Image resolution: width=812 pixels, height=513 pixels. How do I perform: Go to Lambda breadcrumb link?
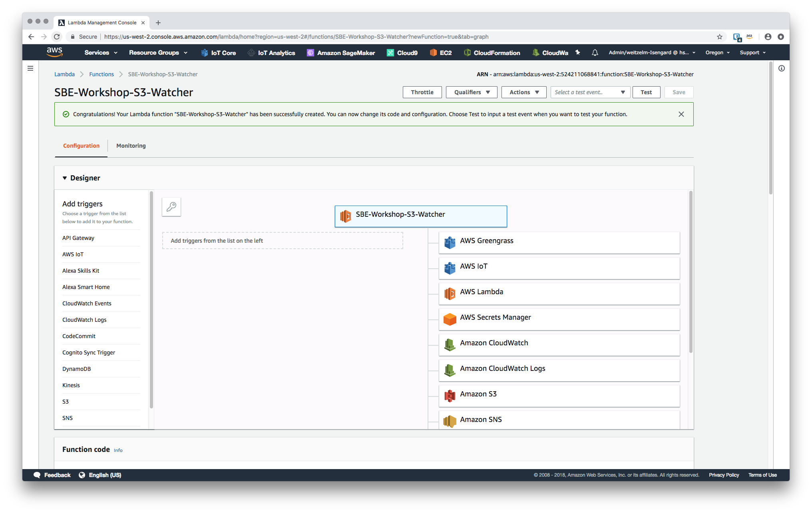point(64,74)
